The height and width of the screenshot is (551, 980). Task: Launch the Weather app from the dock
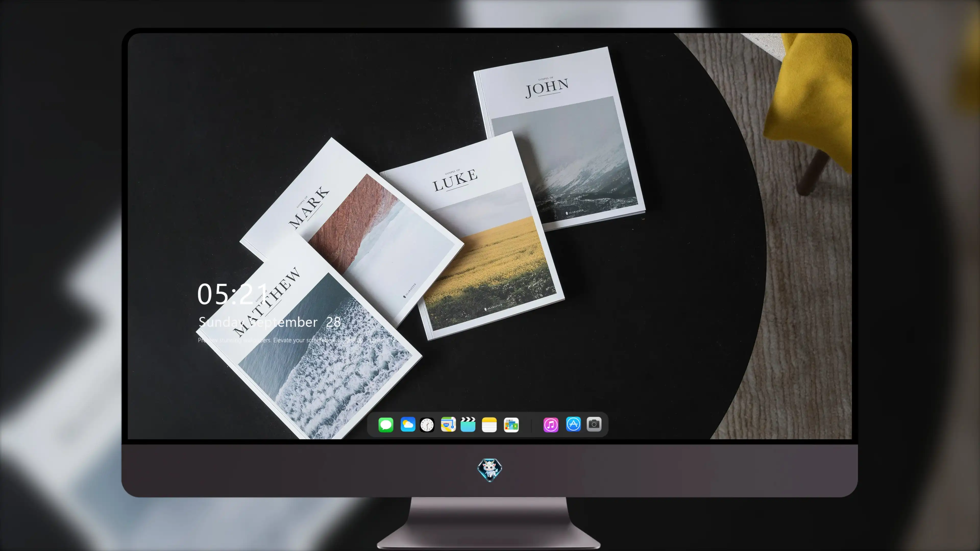[408, 424]
